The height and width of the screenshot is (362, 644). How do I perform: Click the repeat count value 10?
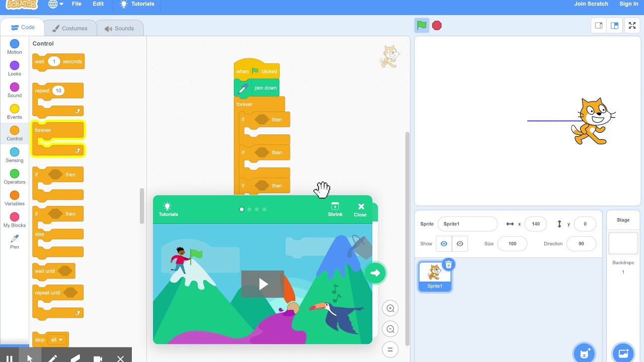point(58,90)
